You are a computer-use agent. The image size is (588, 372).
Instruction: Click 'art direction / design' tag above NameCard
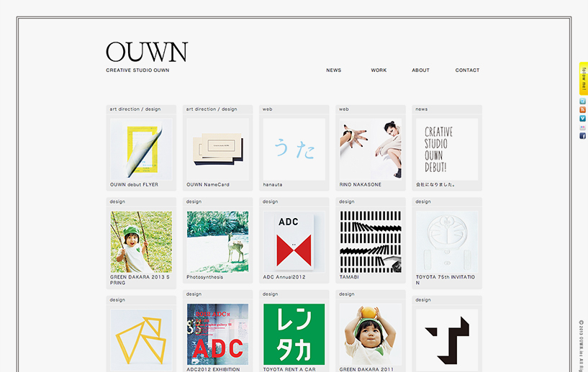(x=212, y=109)
